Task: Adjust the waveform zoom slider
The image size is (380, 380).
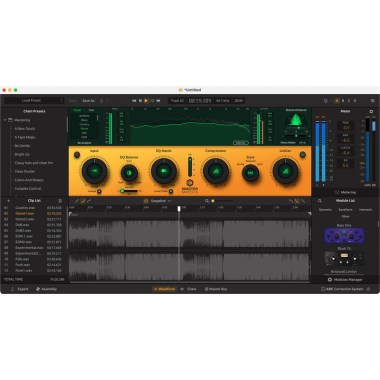Action: (x=222, y=201)
